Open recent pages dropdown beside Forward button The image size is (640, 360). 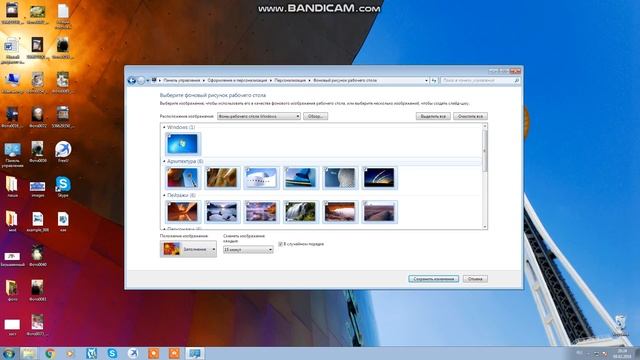147,81
